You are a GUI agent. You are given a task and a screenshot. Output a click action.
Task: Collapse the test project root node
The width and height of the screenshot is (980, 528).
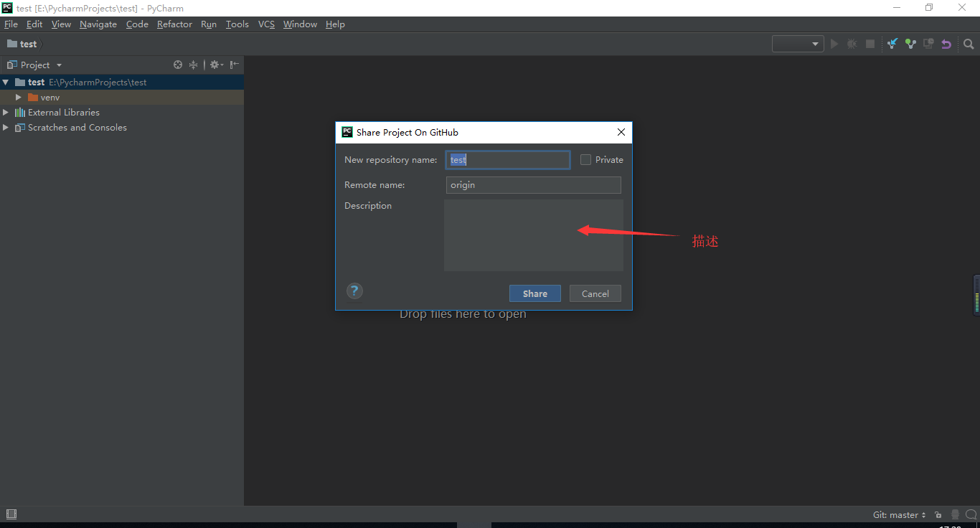(6, 82)
